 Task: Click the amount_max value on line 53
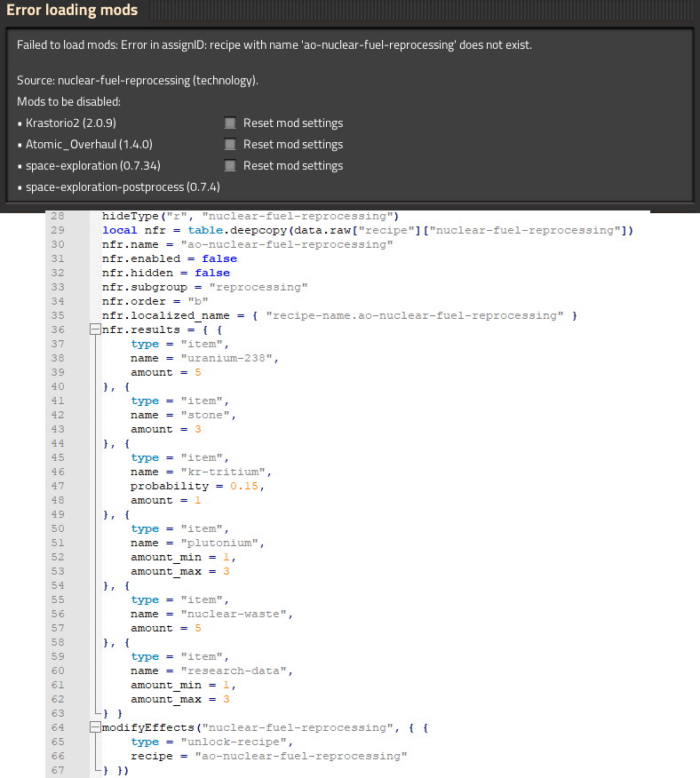click(x=227, y=572)
